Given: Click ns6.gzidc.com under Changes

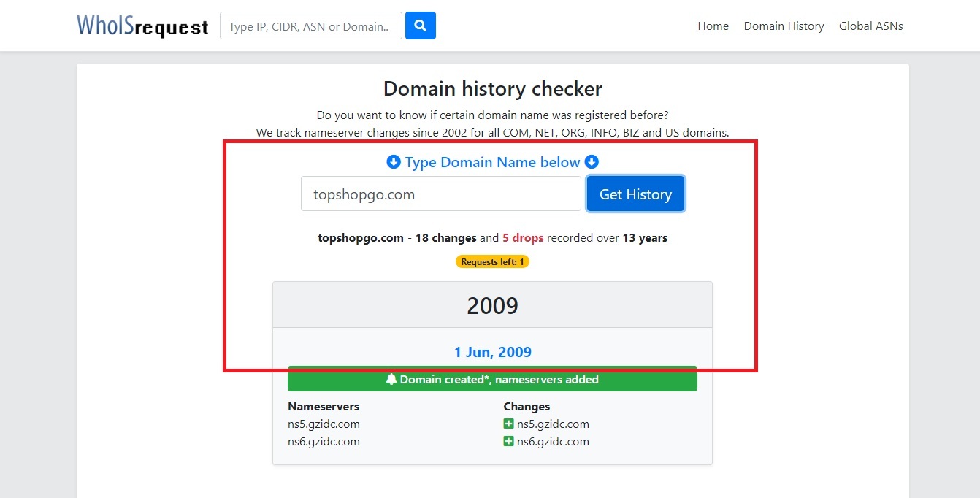Looking at the screenshot, I should click(553, 441).
